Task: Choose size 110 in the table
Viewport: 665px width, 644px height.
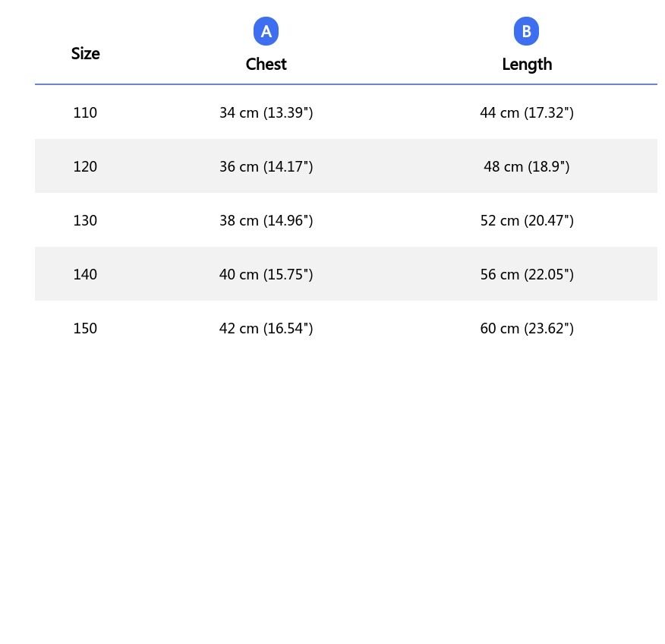Action: 85,113
